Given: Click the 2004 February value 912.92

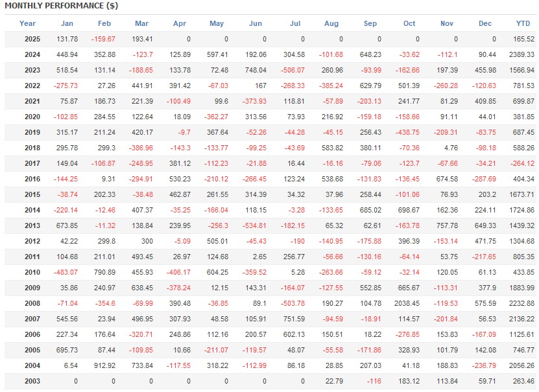Looking at the screenshot, I should tap(104, 365).
